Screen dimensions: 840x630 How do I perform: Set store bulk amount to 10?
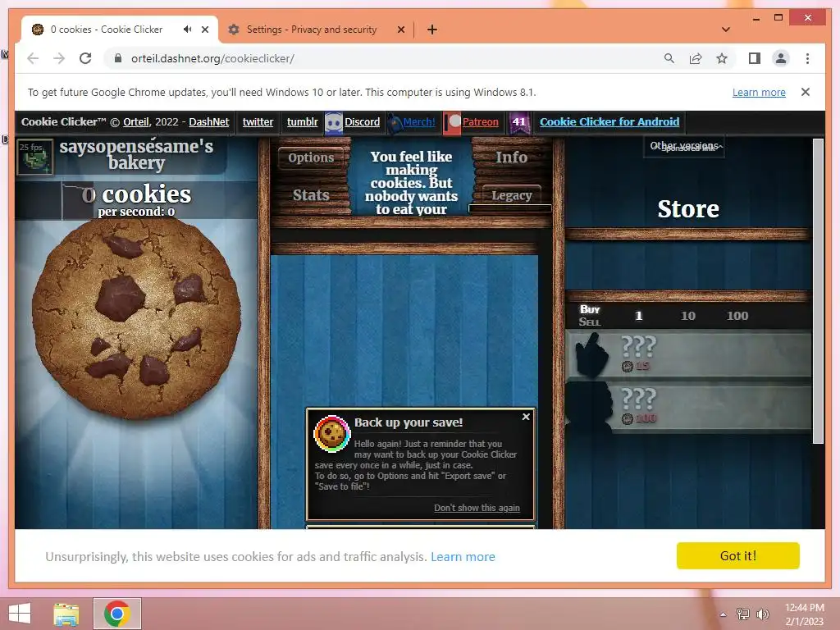[x=688, y=316]
